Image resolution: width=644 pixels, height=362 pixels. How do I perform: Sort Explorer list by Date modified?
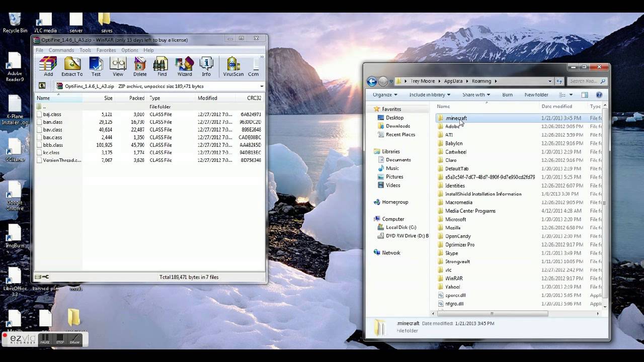point(563,106)
